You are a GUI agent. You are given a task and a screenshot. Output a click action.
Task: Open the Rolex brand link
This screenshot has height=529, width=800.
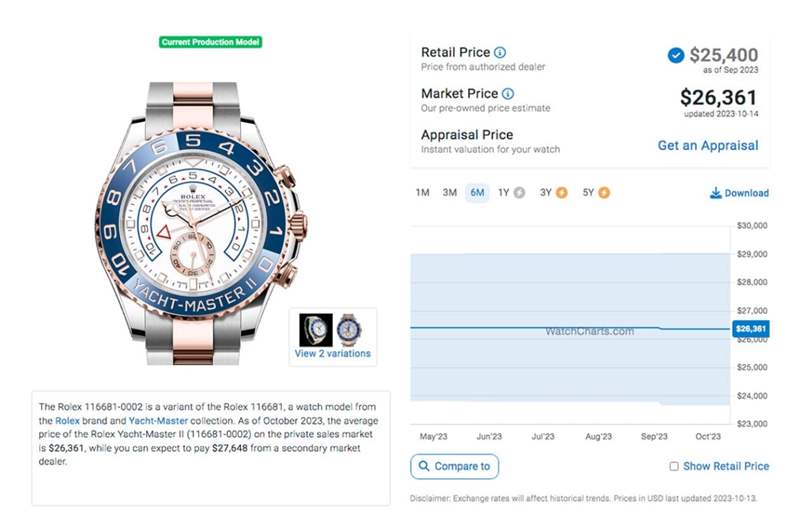(67, 422)
